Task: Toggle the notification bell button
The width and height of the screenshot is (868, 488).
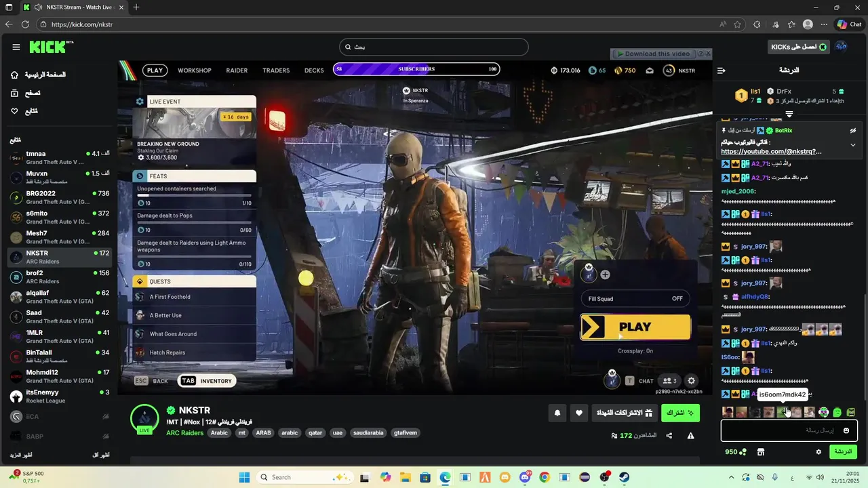Action: pos(557,413)
